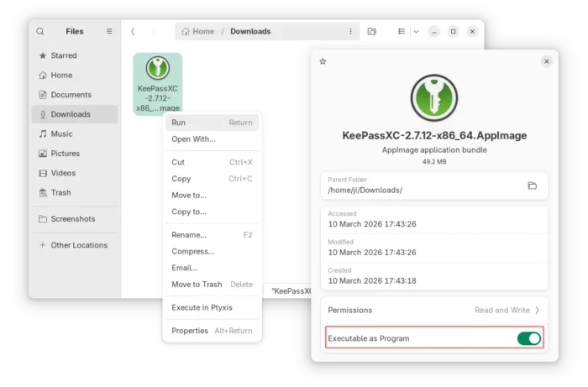Open the path bar three-dot menu

tap(350, 31)
